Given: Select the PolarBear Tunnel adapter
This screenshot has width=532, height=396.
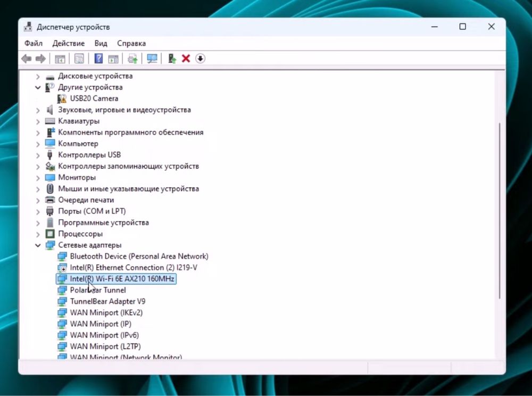Looking at the screenshot, I should coord(98,290).
